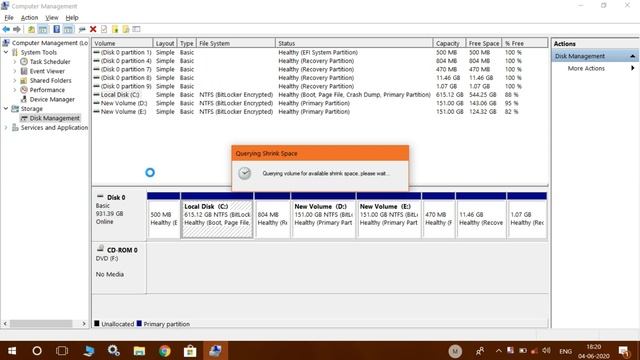Launch Chrome from the taskbar

[x=164, y=351]
